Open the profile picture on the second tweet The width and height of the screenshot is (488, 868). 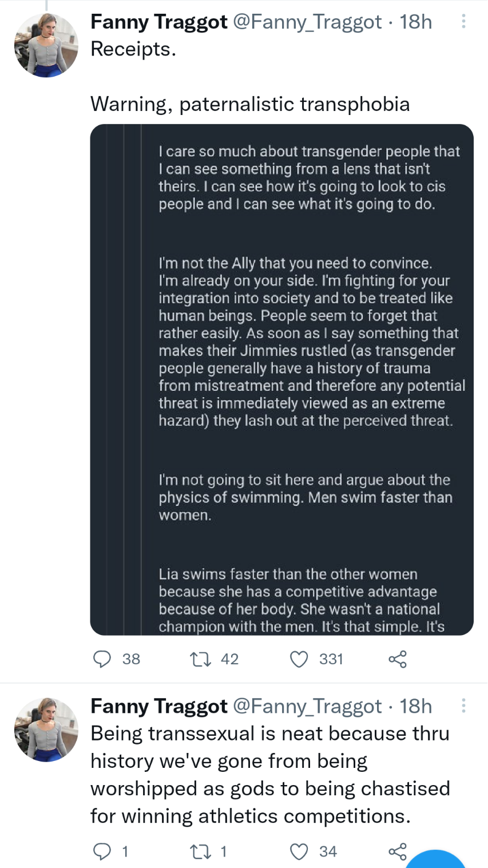pyautogui.click(x=46, y=730)
